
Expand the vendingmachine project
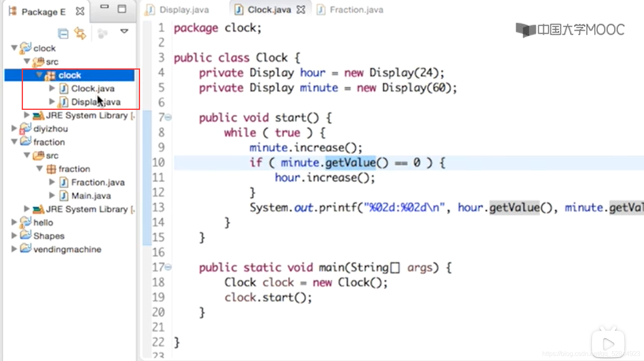coord(14,249)
